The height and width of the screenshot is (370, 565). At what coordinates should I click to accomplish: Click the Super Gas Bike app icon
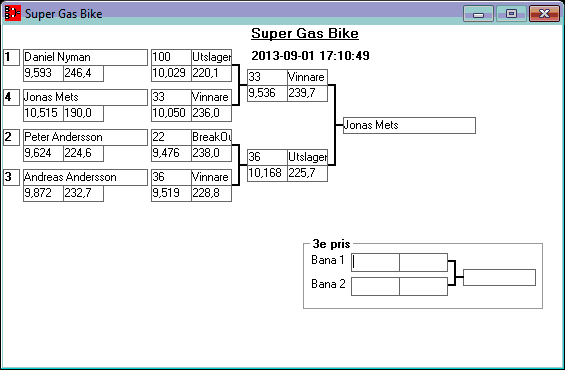(13, 13)
